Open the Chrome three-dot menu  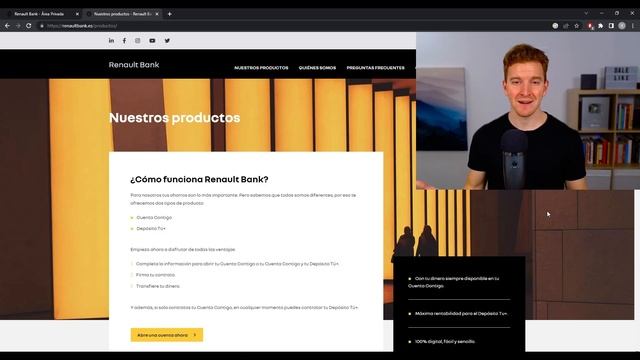pyautogui.click(x=633, y=26)
